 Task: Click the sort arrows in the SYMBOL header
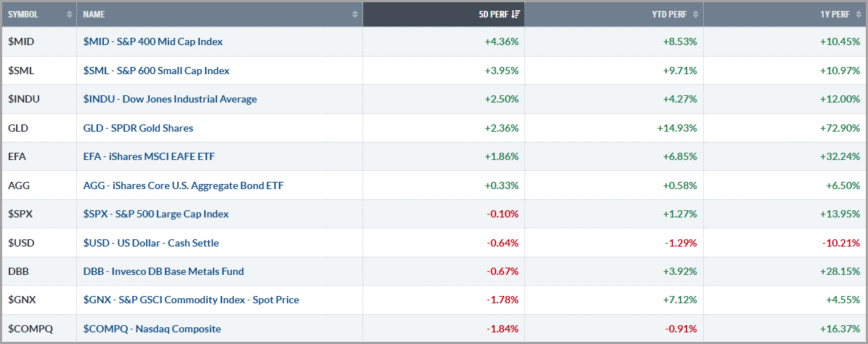point(69,15)
